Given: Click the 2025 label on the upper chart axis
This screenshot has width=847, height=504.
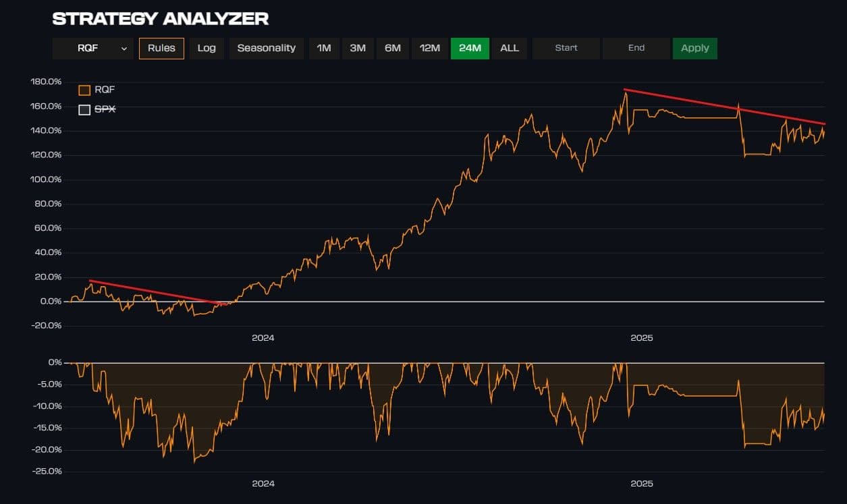Looking at the screenshot, I should pyautogui.click(x=642, y=338).
